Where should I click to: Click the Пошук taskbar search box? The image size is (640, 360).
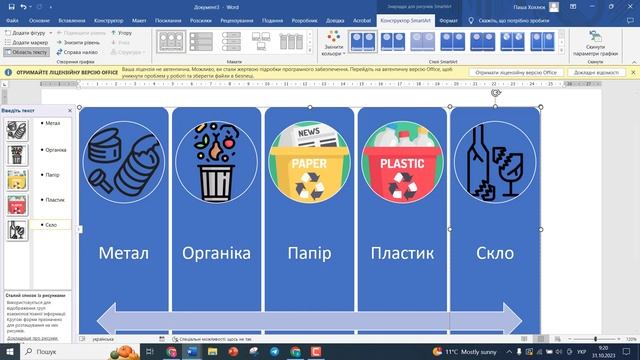[x=80, y=351]
